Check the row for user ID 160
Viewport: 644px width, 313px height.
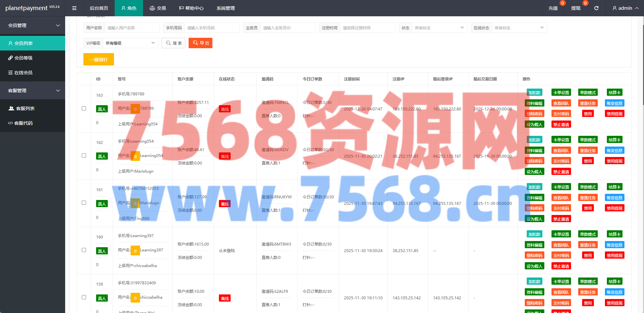point(84,250)
